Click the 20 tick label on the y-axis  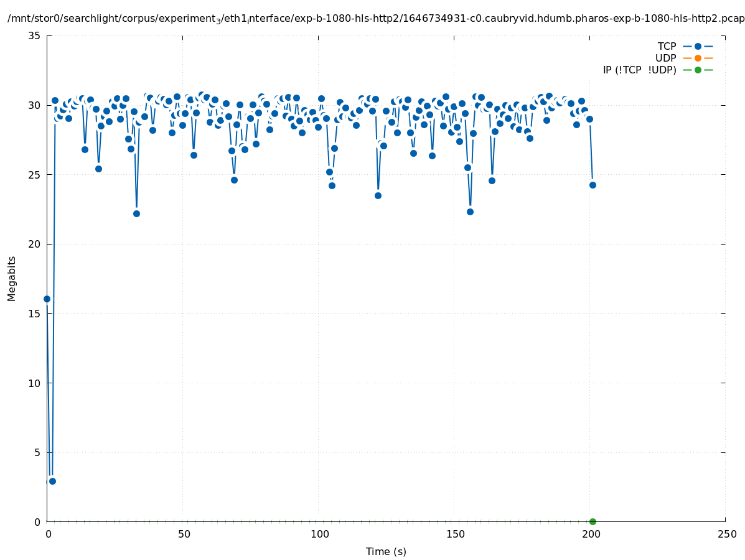[35, 244]
